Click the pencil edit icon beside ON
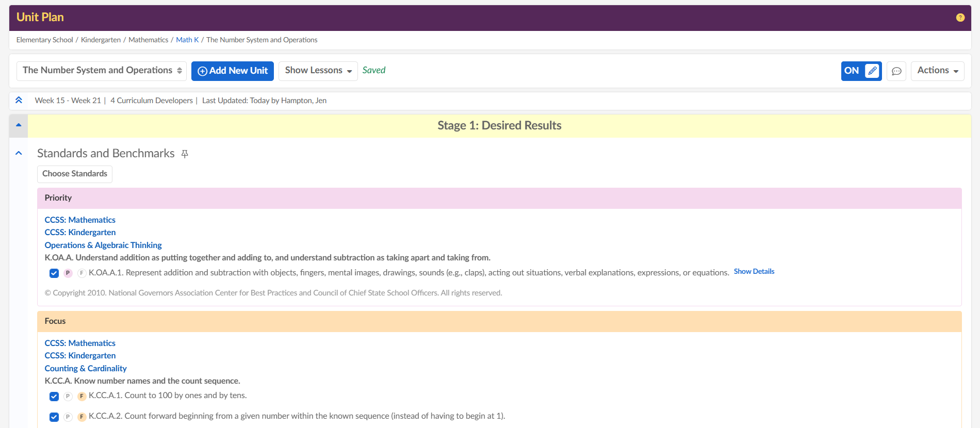The width and height of the screenshot is (980, 428). [x=872, y=71]
